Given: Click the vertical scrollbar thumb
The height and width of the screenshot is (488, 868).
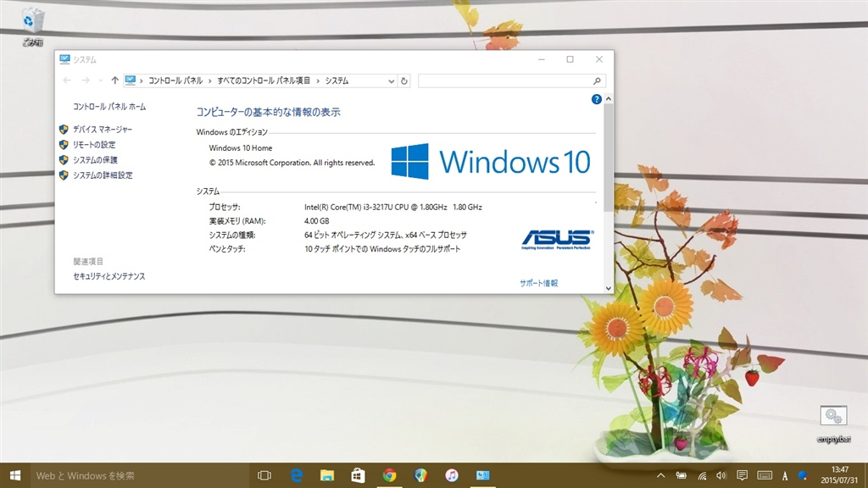Looking at the screenshot, I should pyautogui.click(x=609, y=158).
